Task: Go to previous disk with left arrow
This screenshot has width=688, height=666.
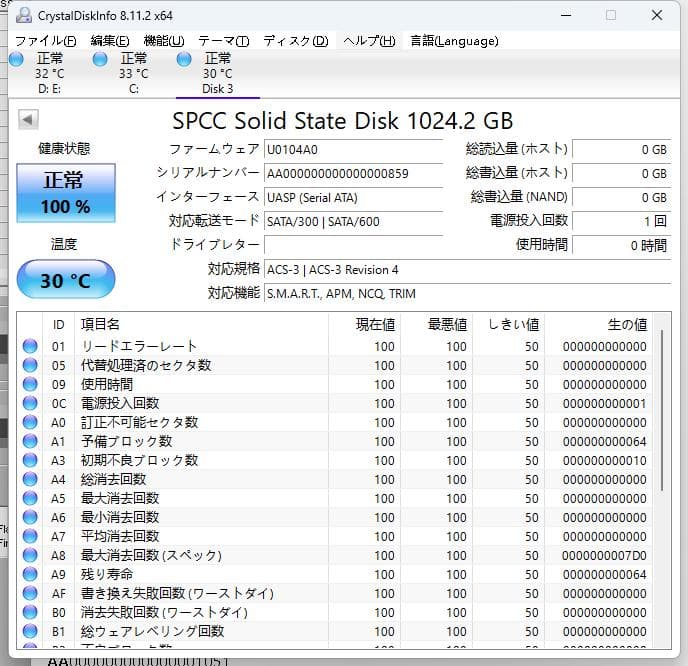Action: coord(28,119)
